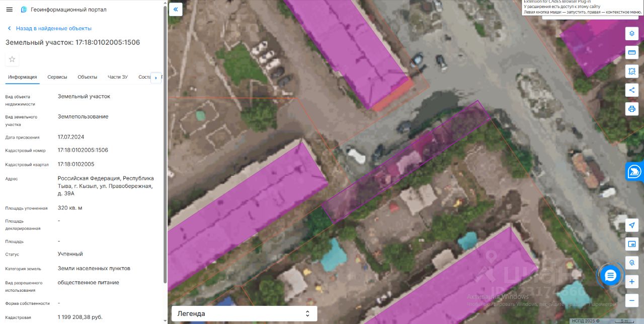This screenshot has height=324, width=644.
Task: Click the highlighted land plot polygon on map
Action: coord(406,161)
